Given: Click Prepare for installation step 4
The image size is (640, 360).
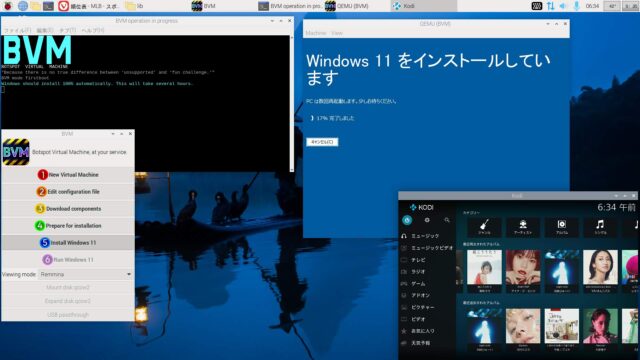Looking at the screenshot, I should click(68, 226).
